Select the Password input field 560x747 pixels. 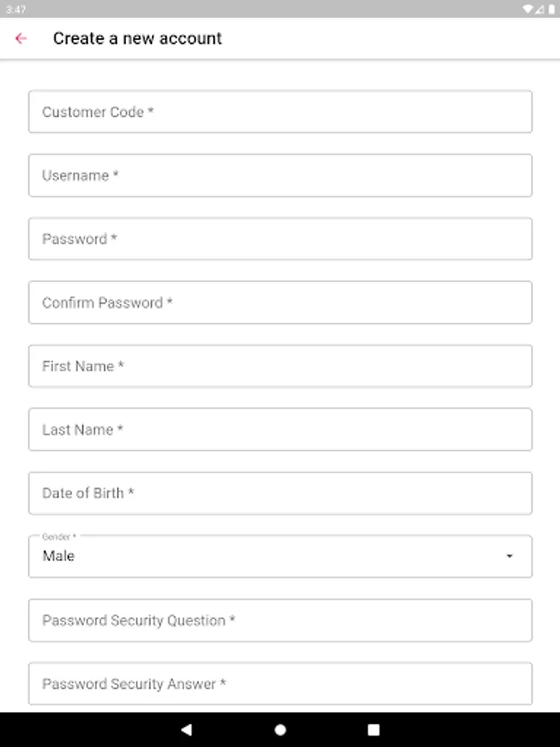(280, 239)
